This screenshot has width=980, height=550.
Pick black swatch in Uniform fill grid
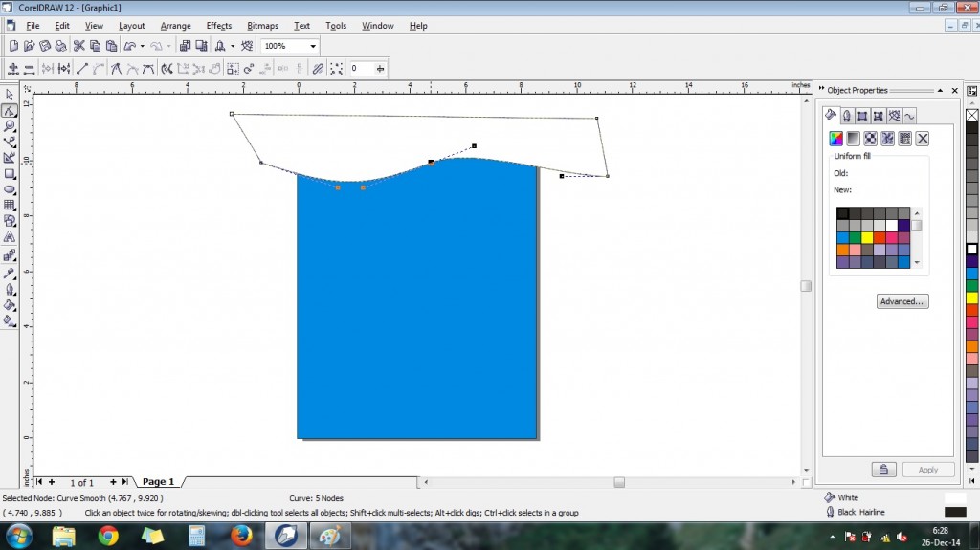pyautogui.click(x=842, y=213)
